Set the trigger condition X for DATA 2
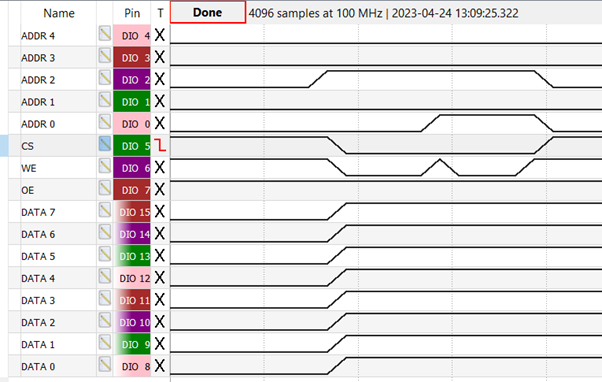 click(160, 322)
